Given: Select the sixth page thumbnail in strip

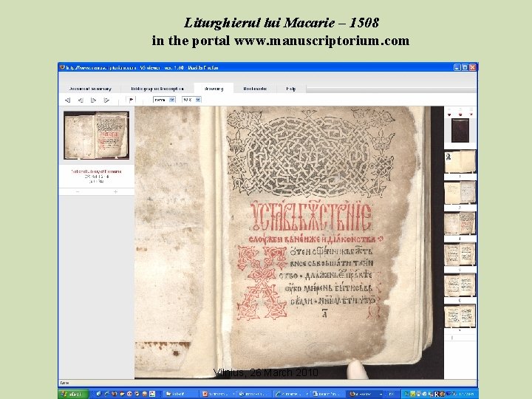Looking at the screenshot, I should (x=460, y=285).
